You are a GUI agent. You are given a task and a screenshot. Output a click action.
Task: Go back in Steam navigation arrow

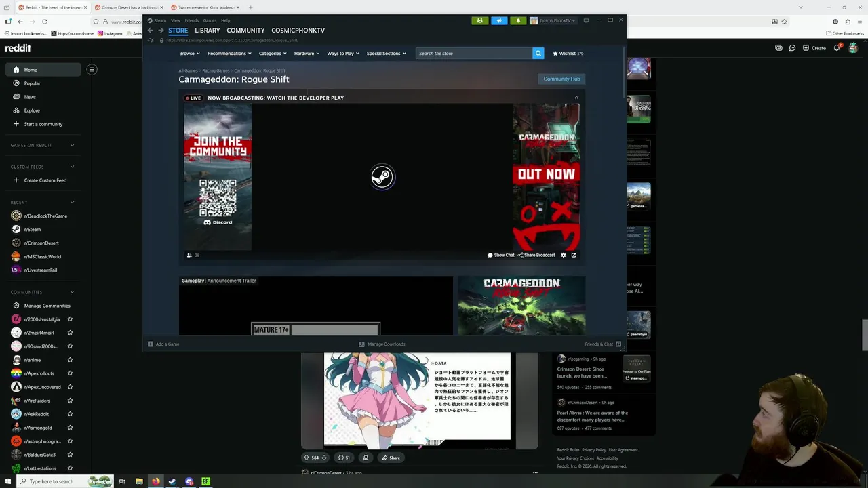coord(151,30)
